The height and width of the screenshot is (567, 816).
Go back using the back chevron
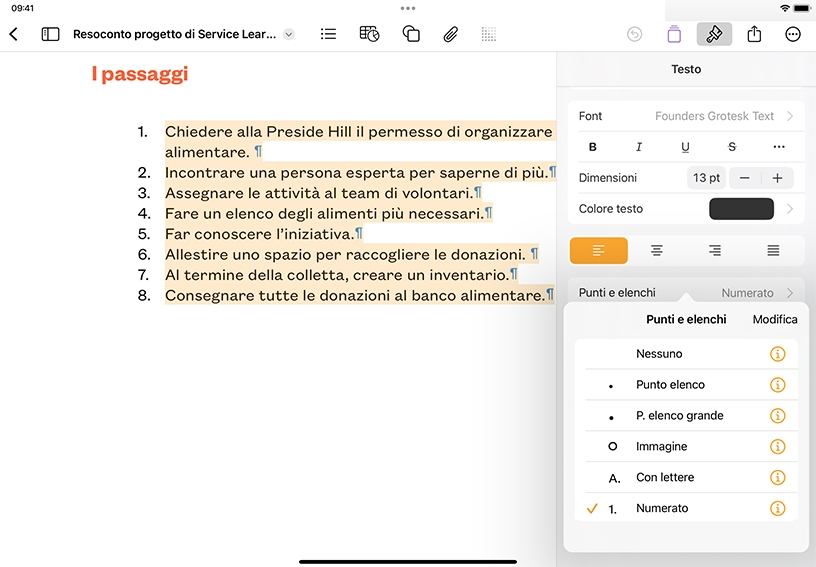[x=14, y=34]
